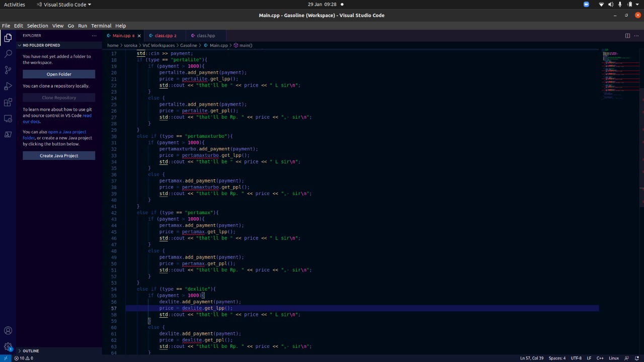This screenshot has height=362, width=644.
Task: Open the Help menu
Action: click(121, 26)
